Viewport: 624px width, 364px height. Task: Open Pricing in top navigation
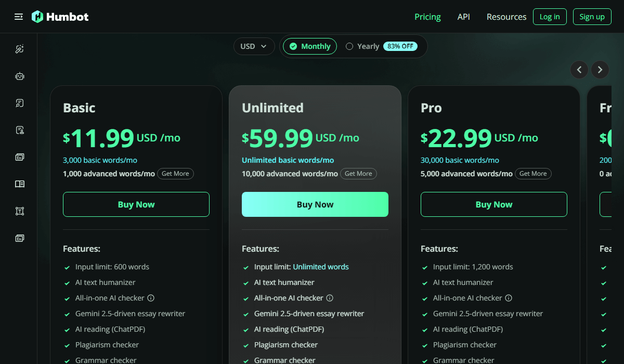[x=427, y=17]
